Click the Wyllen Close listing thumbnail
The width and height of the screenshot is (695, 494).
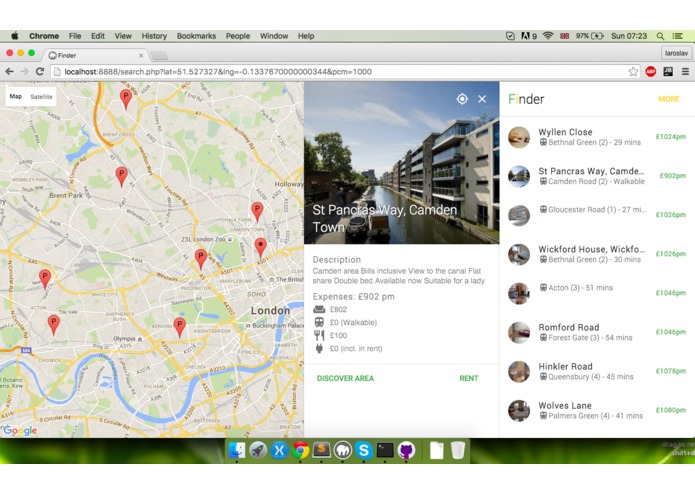pos(519,137)
